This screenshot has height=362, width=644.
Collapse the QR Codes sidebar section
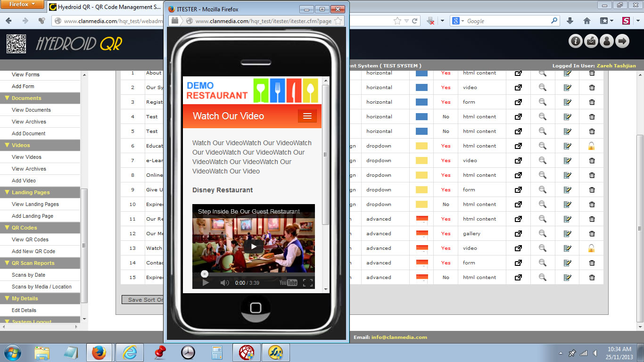[x=7, y=228]
